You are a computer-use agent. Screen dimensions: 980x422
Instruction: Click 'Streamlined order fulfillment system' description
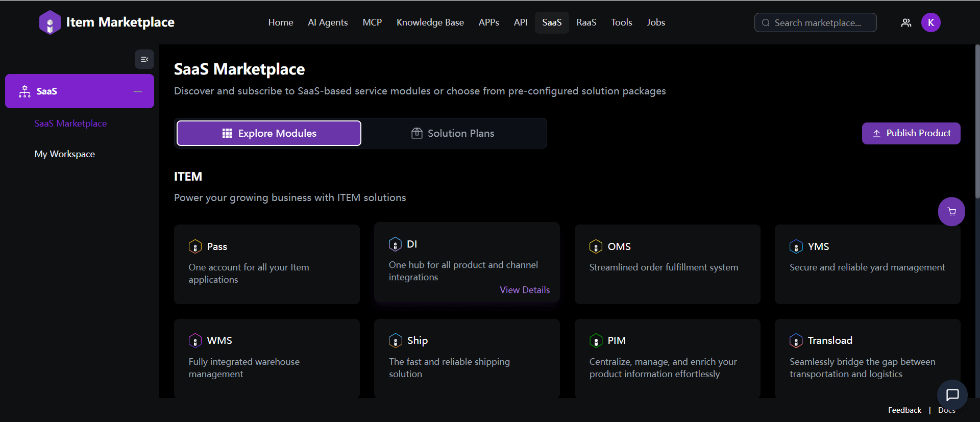click(664, 267)
